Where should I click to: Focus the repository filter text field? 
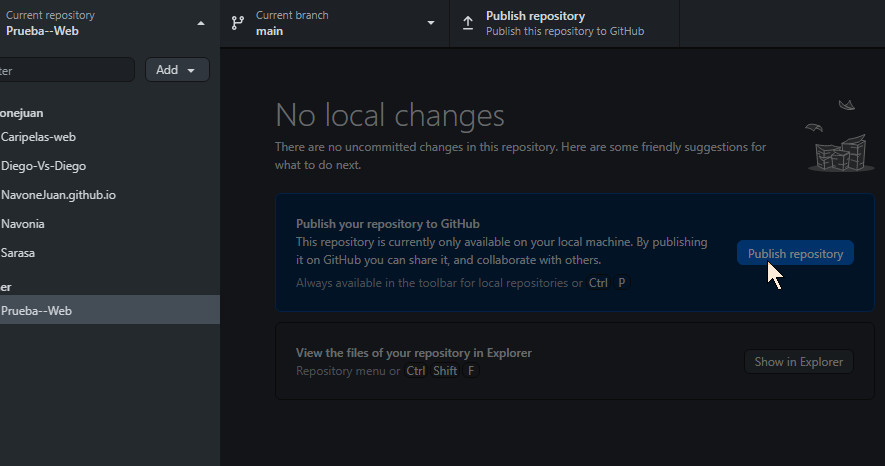click(x=65, y=70)
